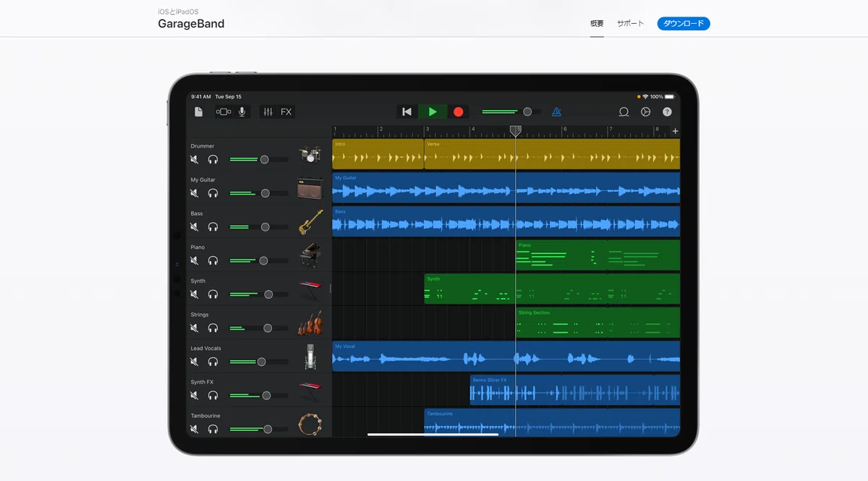
Task: Select the Bass guitar instrument icon
Action: point(310,221)
